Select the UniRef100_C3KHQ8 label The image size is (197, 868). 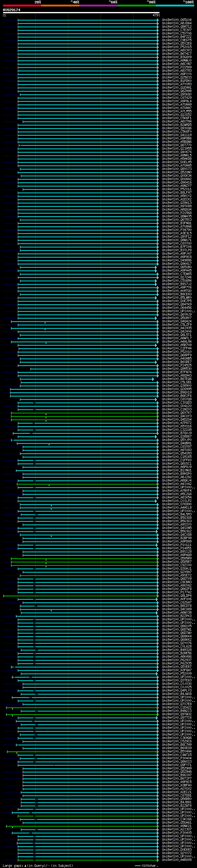click(176, 738)
